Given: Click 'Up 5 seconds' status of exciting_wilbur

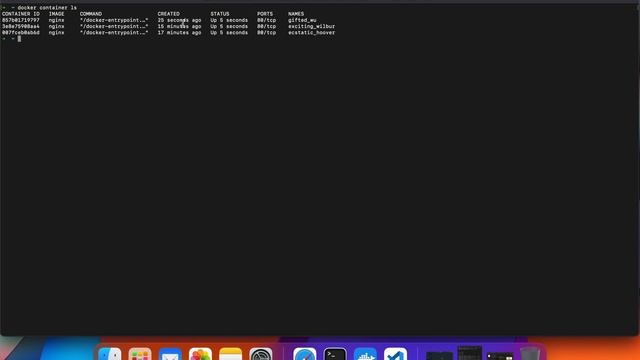Looking at the screenshot, I should click(x=229, y=26).
